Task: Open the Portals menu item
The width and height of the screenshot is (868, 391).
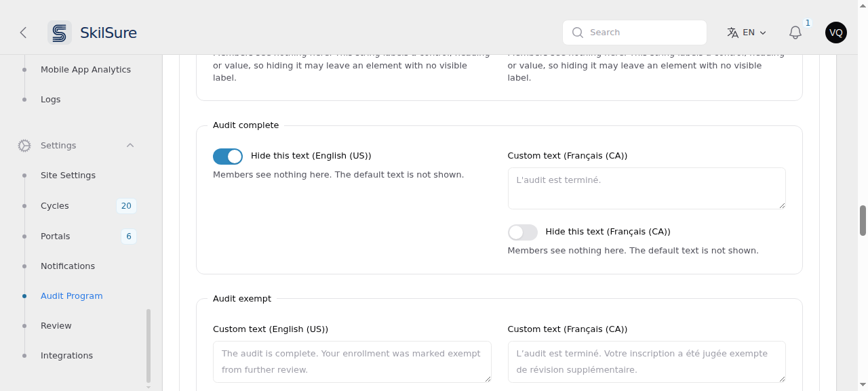Action: click(56, 236)
